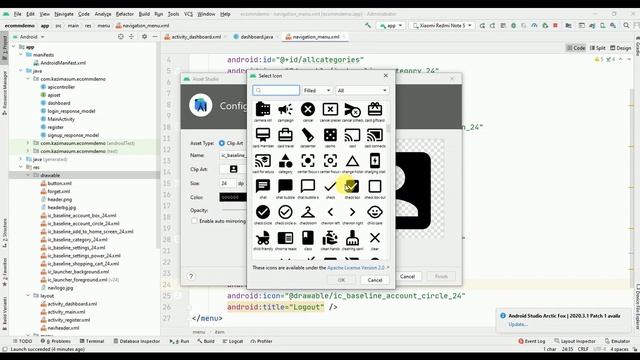Pick the campaign megaphone icon
640x360 pixels.
click(x=285, y=109)
